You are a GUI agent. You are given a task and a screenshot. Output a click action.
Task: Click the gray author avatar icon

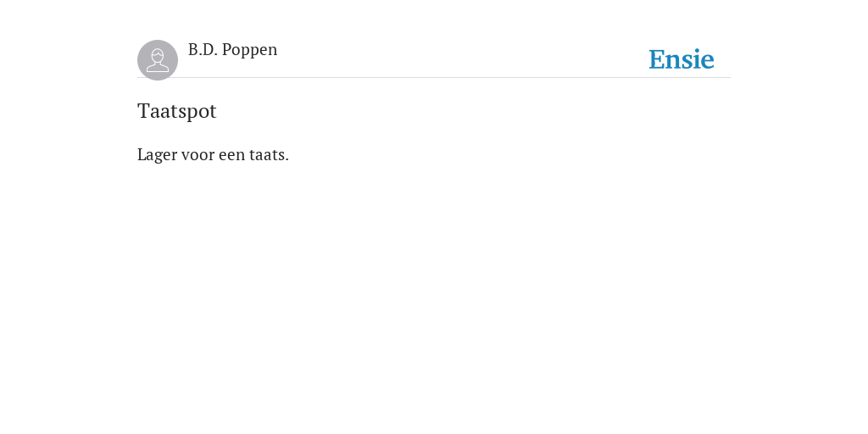(158, 60)
